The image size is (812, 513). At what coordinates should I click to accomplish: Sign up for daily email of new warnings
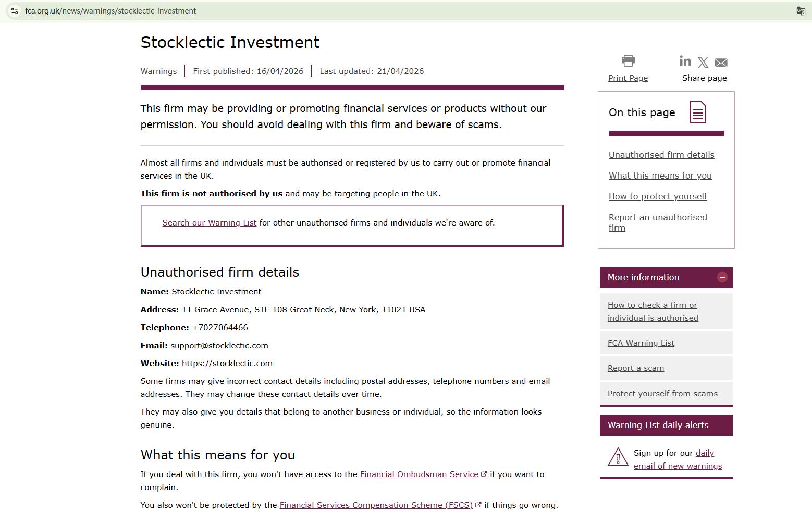678,466
